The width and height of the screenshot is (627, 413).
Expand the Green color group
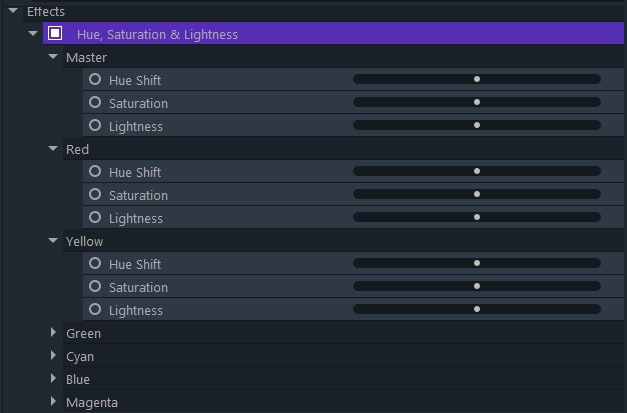click(x=53, y=333)
